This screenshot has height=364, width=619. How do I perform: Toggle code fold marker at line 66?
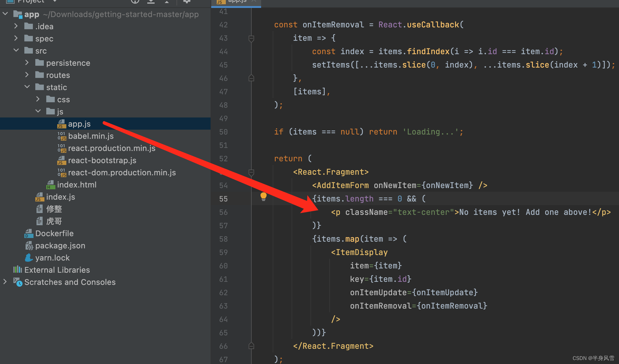[251, 346]
